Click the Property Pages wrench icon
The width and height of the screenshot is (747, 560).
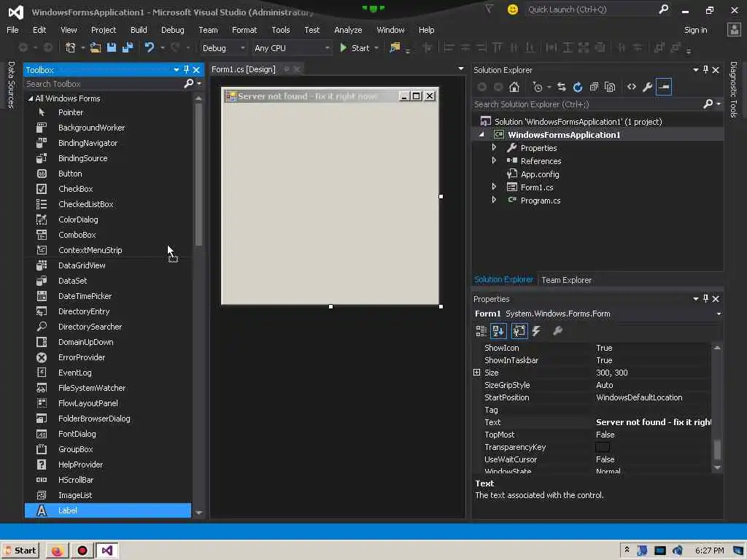(557, 331)
